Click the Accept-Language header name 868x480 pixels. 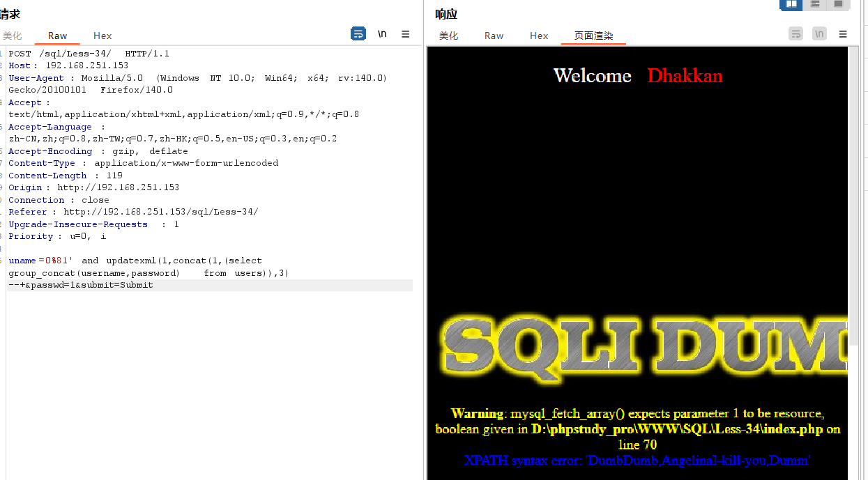point(50,127)
